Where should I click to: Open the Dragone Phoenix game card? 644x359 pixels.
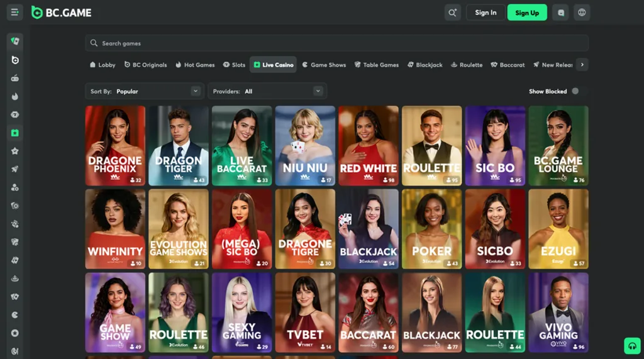coord(115,146)
